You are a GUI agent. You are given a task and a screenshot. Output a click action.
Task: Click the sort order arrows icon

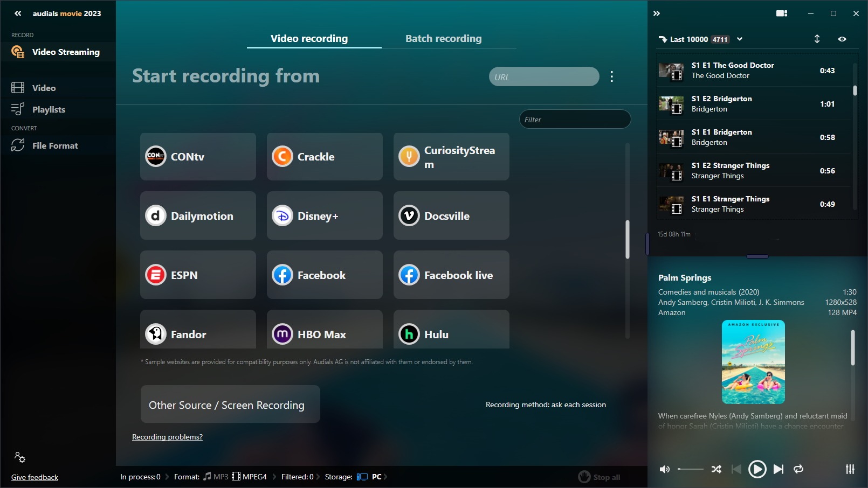[817, 39]
